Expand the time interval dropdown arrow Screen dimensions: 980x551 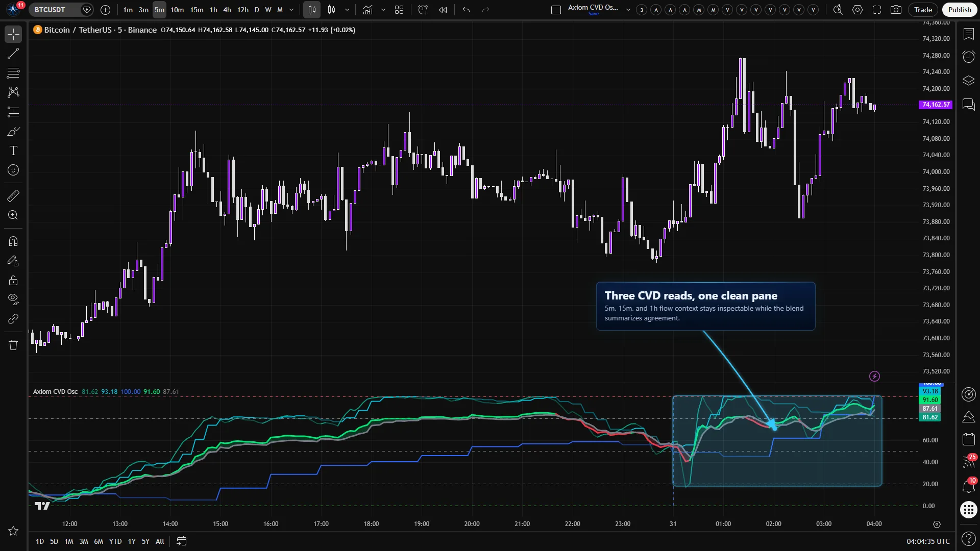[291, 10]
